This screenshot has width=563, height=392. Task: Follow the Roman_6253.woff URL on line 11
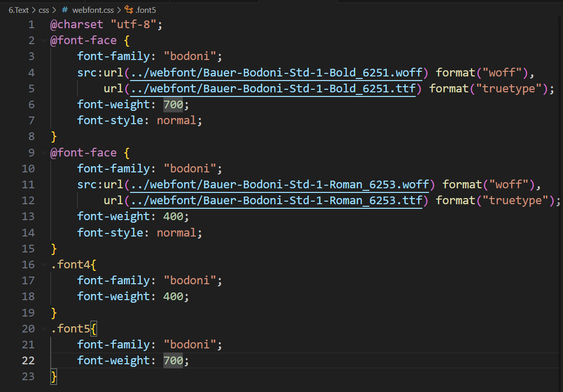(280, 185)
